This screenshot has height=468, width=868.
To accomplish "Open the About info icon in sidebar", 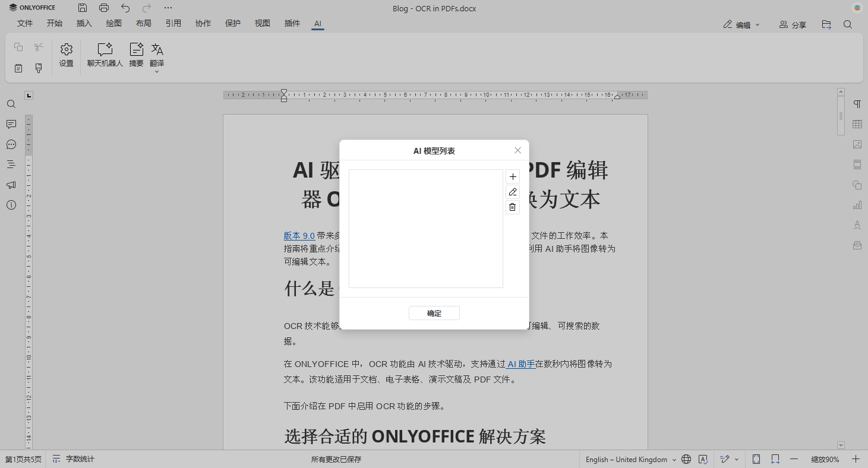I will [11, 205].
